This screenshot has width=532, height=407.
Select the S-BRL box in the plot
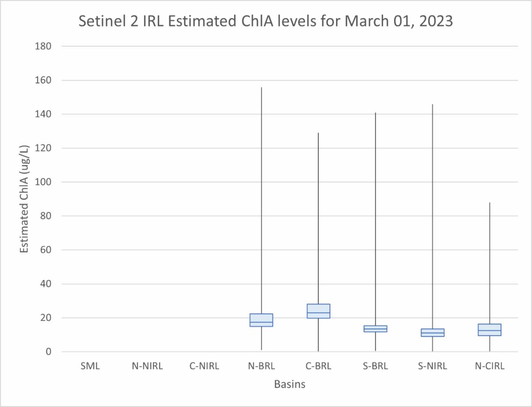[x=376, y=328]
